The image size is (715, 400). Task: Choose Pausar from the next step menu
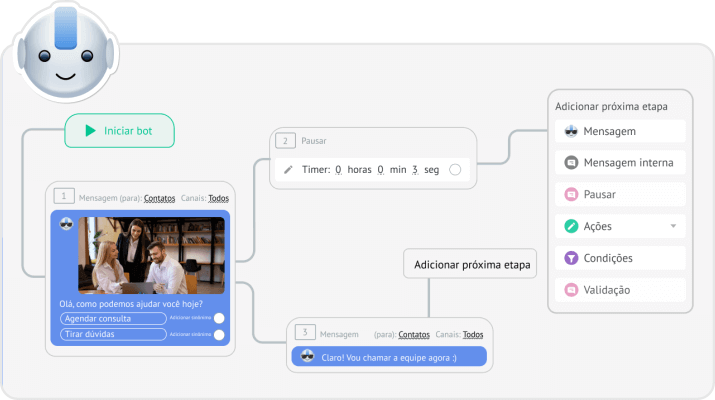pos(620,194)
